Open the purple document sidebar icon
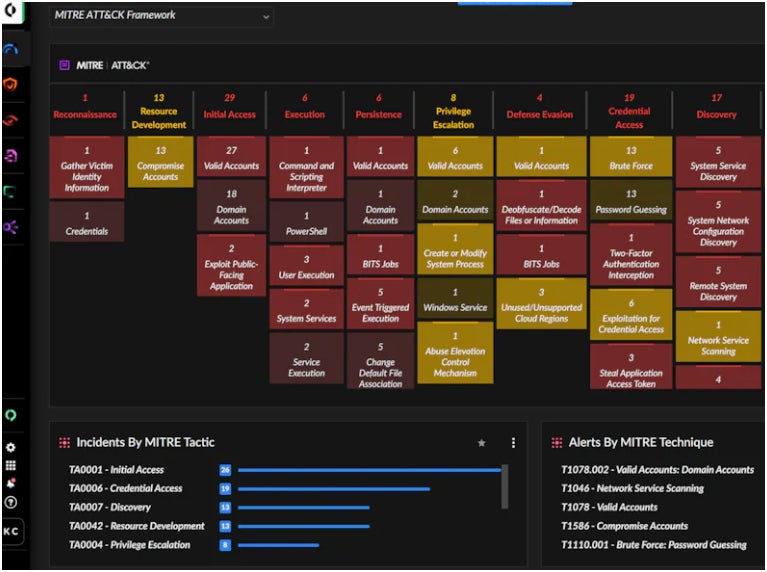Screen dimensions: 767x572 (11, 156)
